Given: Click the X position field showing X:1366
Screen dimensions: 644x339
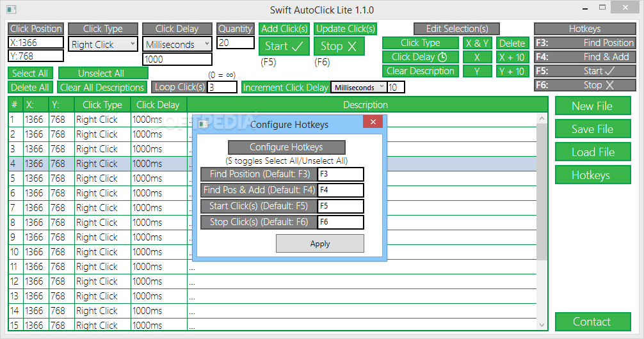Looking at the screenshot, I should (x=36, y=43).
